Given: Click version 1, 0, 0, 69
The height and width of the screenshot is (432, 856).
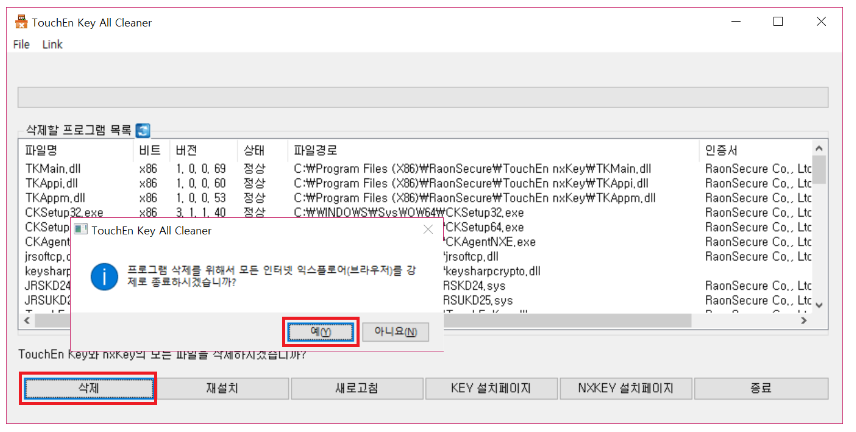Looking at the screenshot, I should (x=200, y=169).
